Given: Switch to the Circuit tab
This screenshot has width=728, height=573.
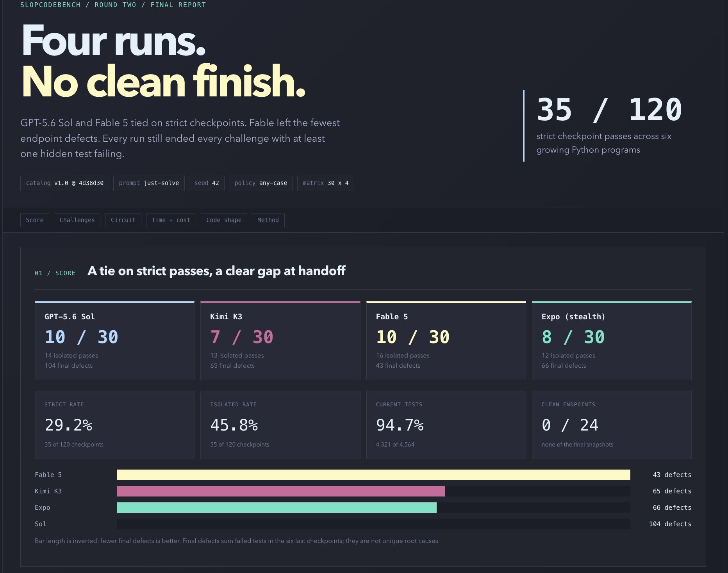Looking at the screenshot, I should point(123,220).
